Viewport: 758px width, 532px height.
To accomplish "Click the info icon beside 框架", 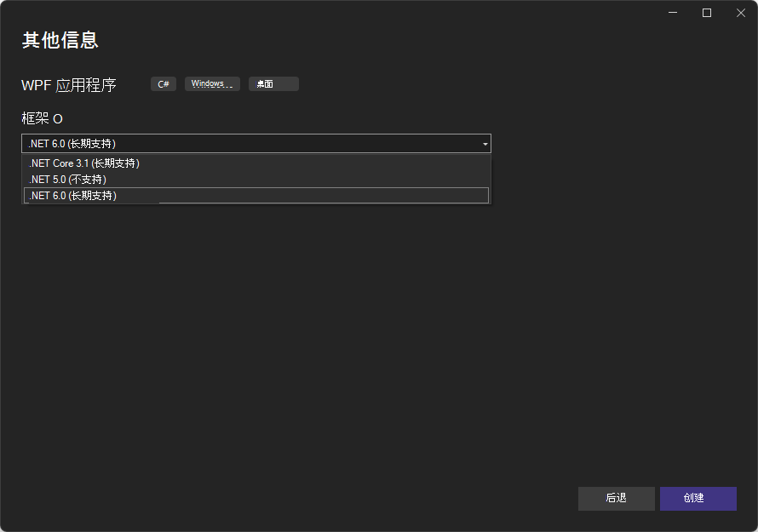I will 58,118.
